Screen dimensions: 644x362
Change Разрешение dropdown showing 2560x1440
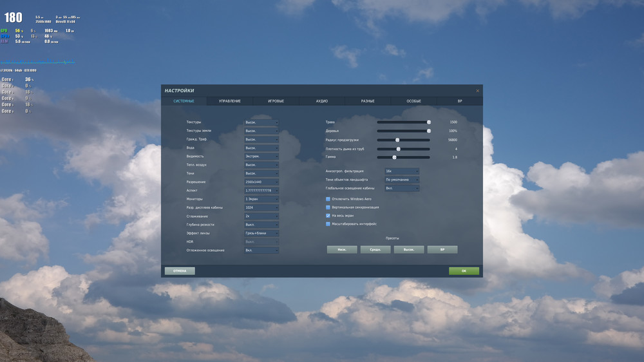coord(261,182)
